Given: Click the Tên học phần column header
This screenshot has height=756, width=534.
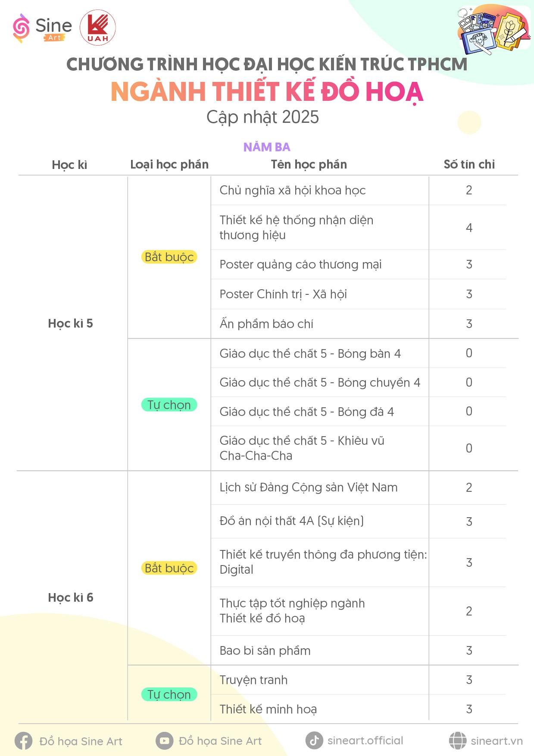Looking at the screenshot, I should (309, 164).
